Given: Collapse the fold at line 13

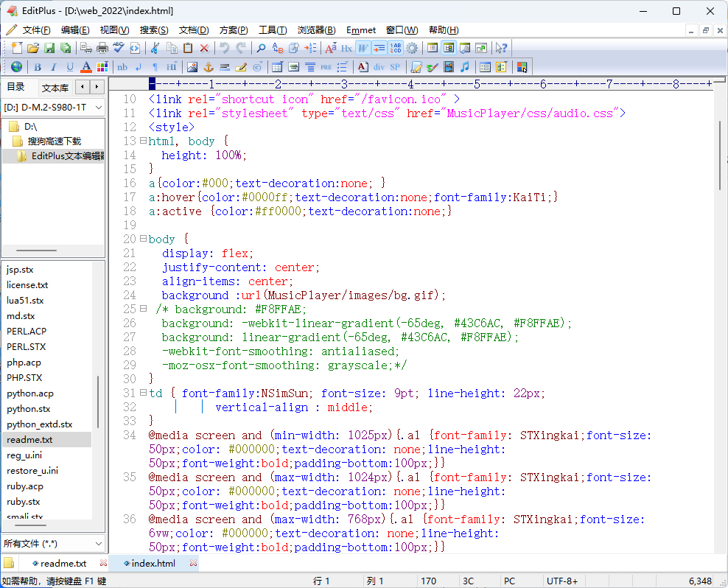Looking at the screenshot, I should point(143,140).
